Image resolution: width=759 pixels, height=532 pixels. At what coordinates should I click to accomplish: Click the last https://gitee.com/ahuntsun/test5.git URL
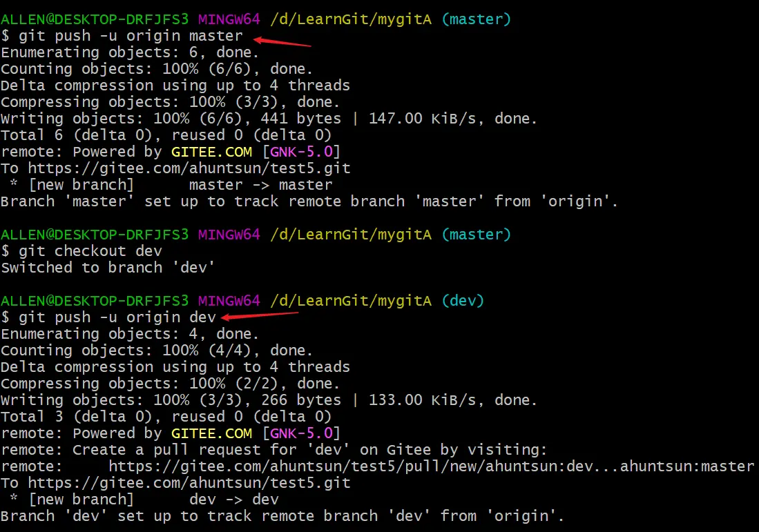tap(189, 483)
